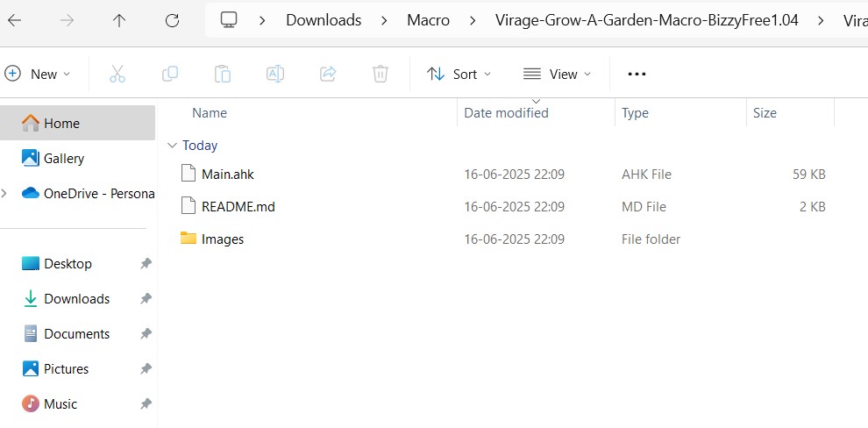This screenshot has width=868, height=428.
Task: Collapse the Today group chevron
Action: pyautogui.click(x=172, y=145)
